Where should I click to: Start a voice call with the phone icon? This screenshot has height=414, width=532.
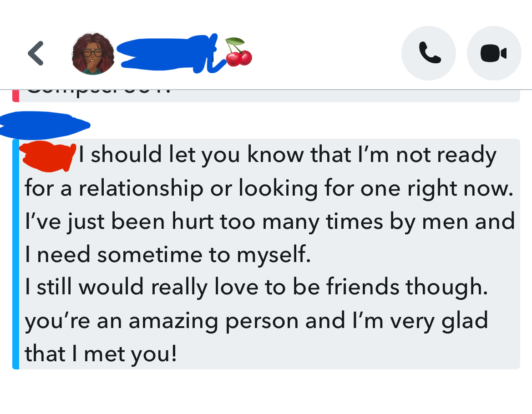pos(428,53)
